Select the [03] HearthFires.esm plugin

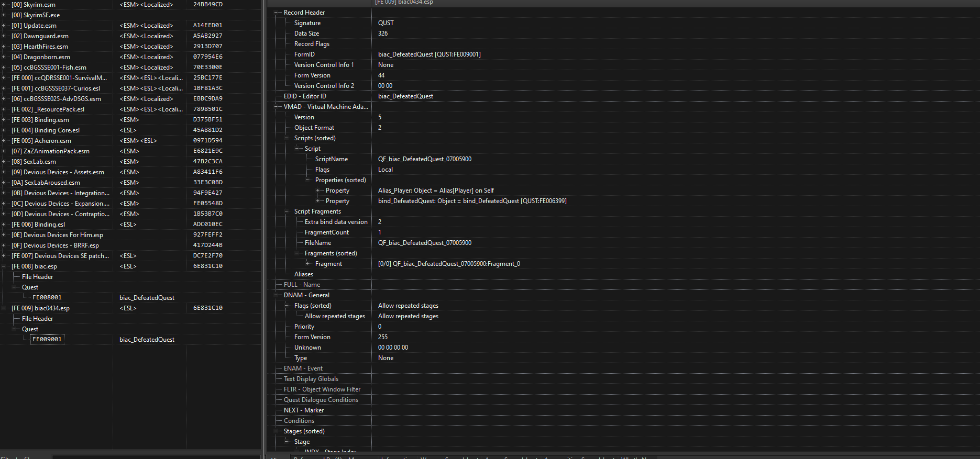point(40,47)
